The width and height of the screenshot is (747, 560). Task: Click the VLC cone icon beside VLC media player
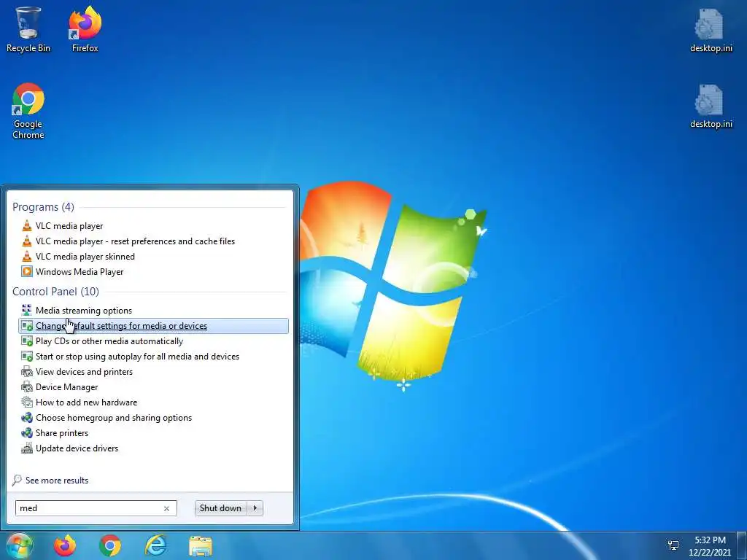click(x=27, y=226)
